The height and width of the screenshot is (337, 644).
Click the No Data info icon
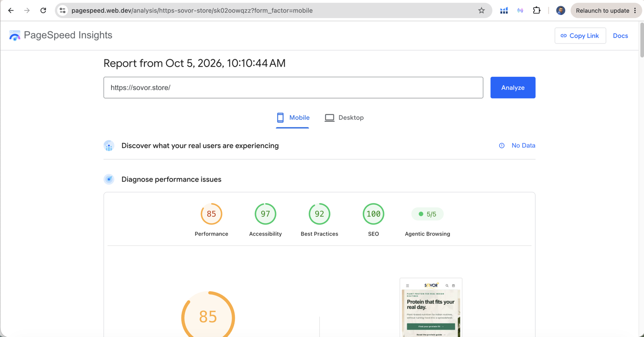click(x=502, y=146)
